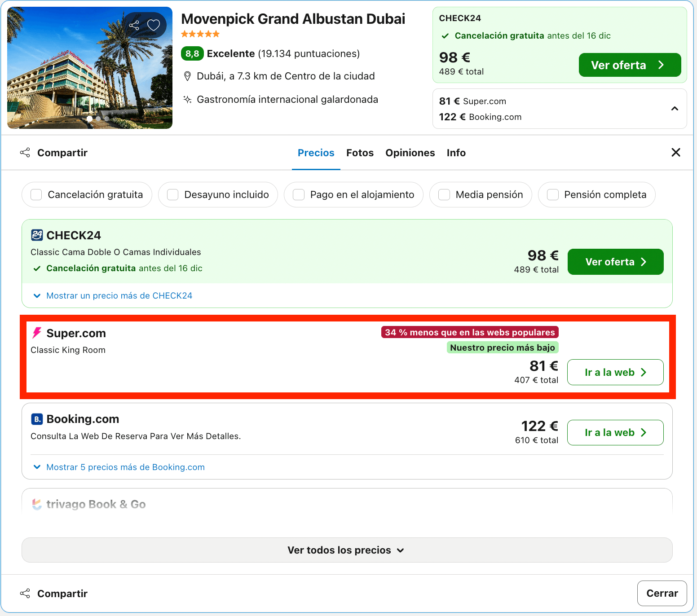Click the hotel photo thumbnail

[90, 68]
